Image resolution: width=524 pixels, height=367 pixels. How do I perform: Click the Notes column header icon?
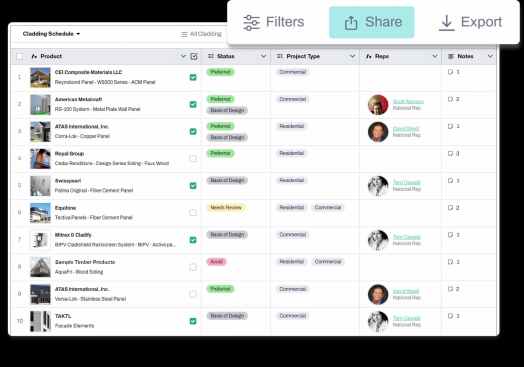point(451,56)
